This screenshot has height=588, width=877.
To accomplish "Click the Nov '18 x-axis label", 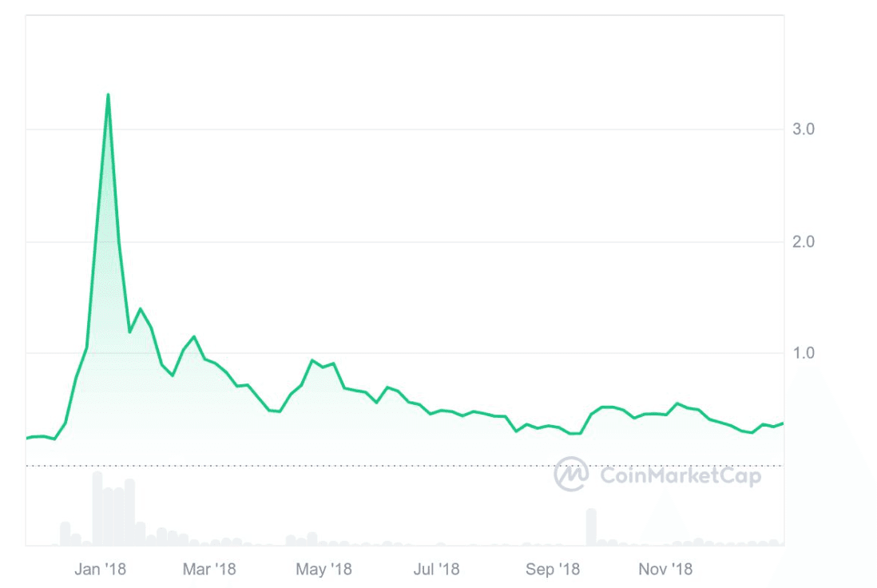I will (x=665, y=569).
